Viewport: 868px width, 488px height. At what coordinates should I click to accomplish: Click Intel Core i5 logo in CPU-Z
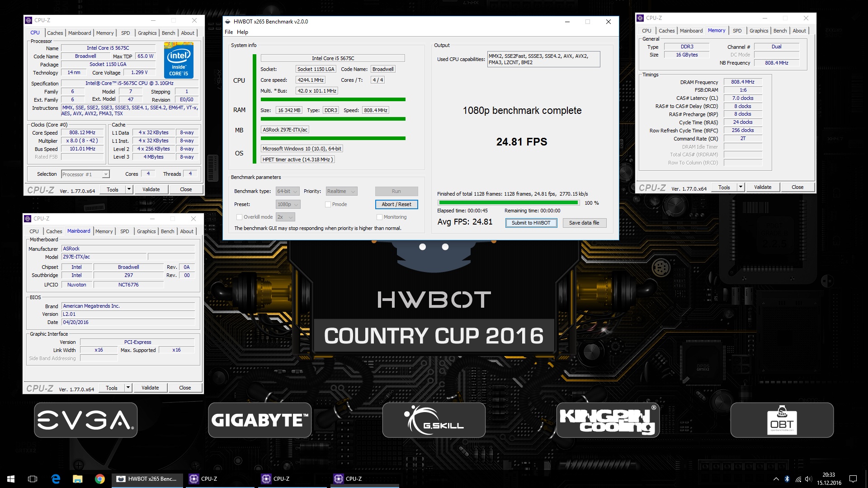point(179,61)
